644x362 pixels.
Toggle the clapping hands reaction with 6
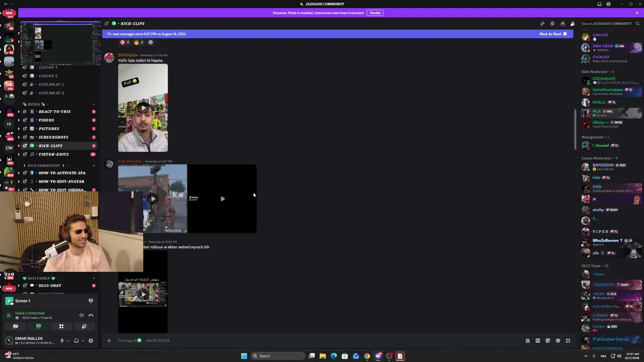[x=138, y=42]
